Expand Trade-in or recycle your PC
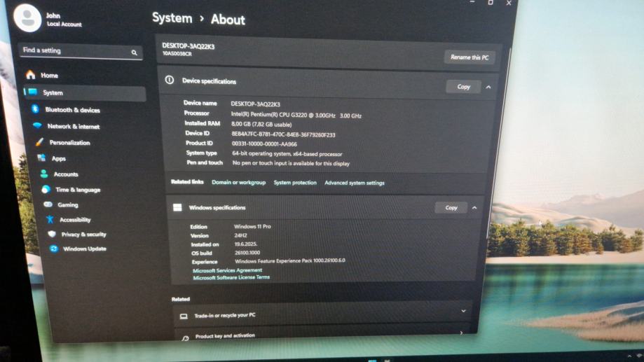Viewport: 644px width, 362px height. click(463, 311)
